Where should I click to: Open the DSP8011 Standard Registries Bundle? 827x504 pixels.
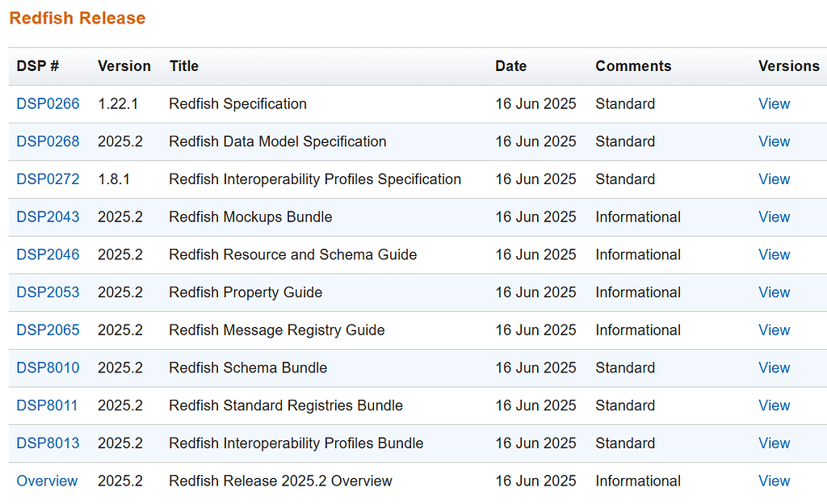coord(48,405)
